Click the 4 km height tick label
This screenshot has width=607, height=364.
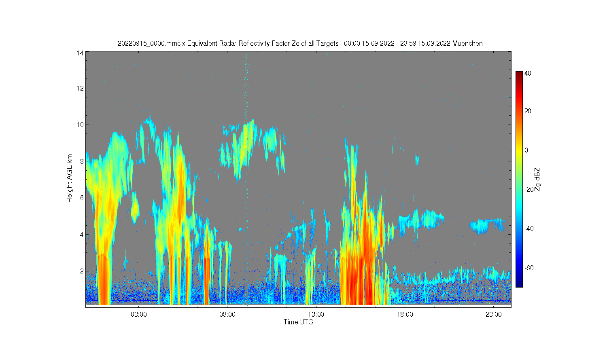click(82, 235)
